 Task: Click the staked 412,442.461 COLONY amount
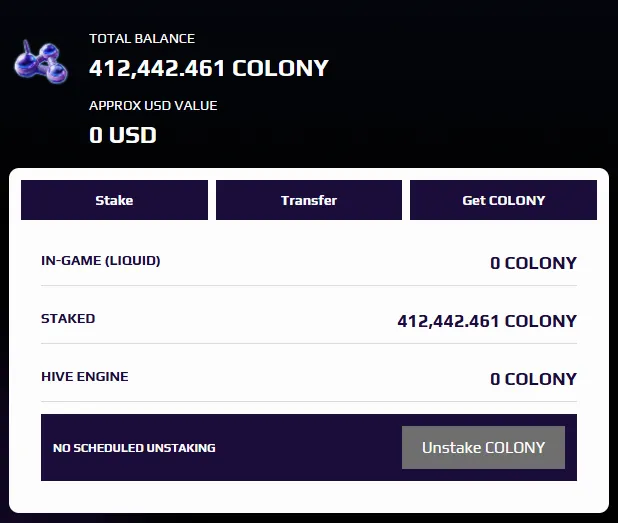487,321
